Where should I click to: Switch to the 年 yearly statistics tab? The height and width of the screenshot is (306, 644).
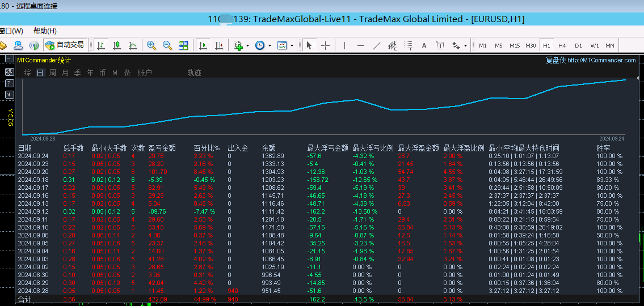pyautogui.click(x=90, y=73)
